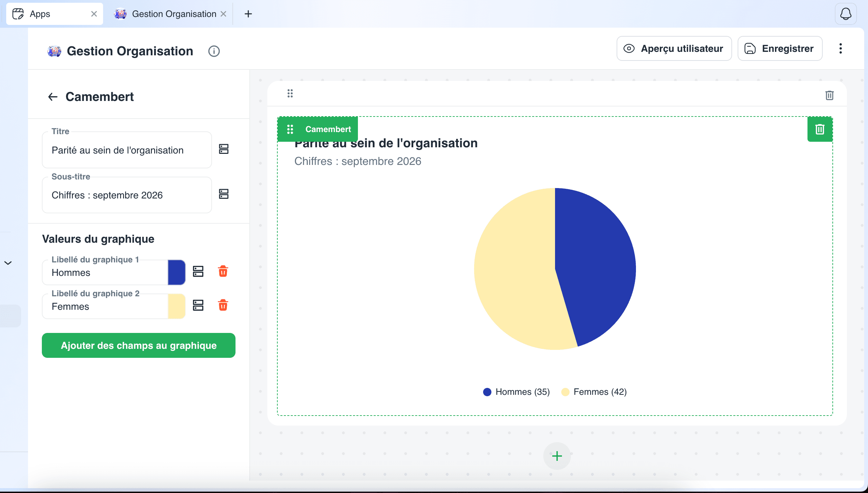The width and height of the screenshot is (868, 493).
Task: Click the Titre input field
Action: [x=127, y=150]
